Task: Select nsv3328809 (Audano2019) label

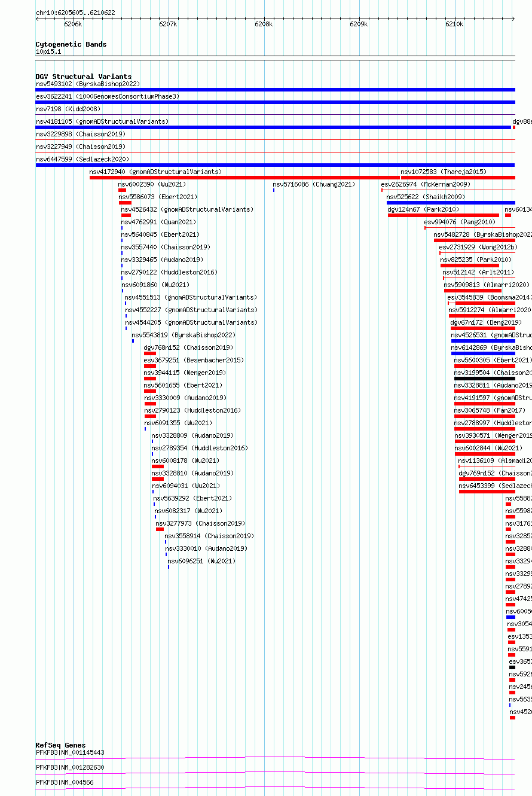Action: (192, 436)
